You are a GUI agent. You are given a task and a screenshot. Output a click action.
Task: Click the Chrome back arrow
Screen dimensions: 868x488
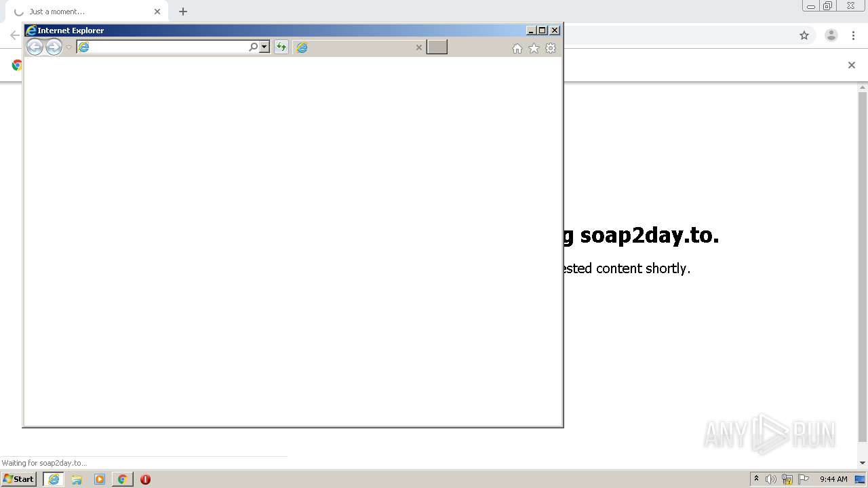click(x=14, y=35)
